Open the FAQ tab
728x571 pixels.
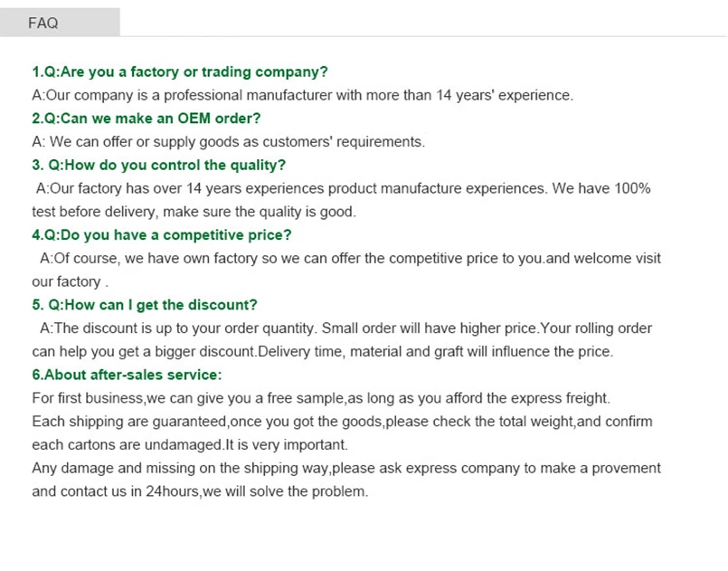60,23
